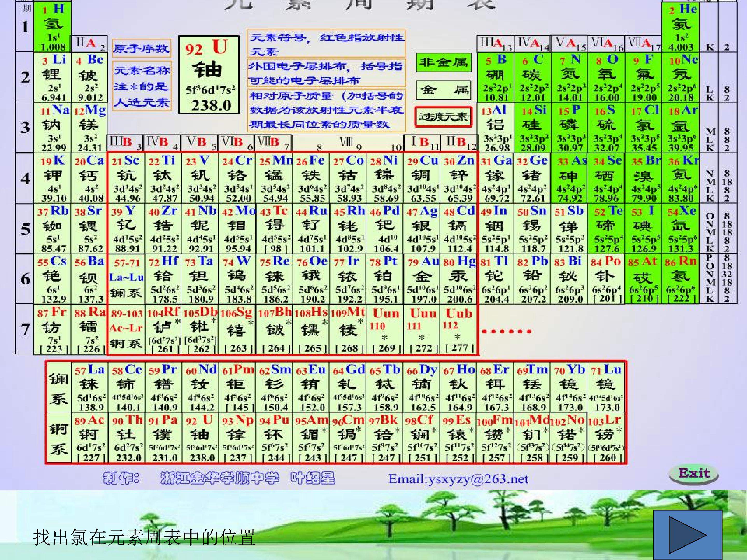The image size is (747, 560).
Task: Click the green Exit button
Action: click(694, 473)
